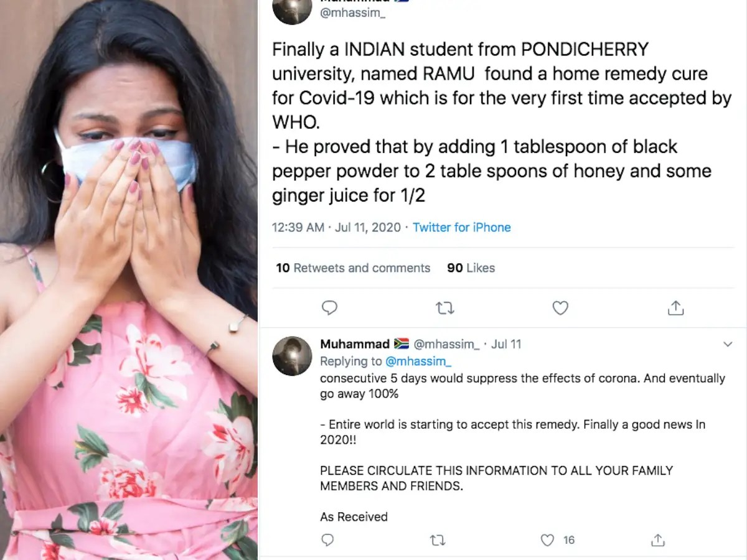Open the share icon on the main tweet
747x560 pixels.
point(675,308)
